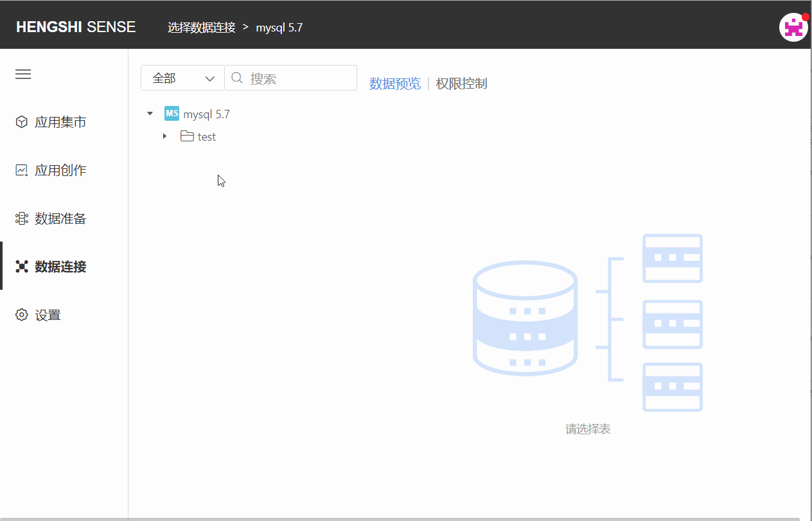Go to 数据准备 menu item
812x521 pixels.
(64, 218)
